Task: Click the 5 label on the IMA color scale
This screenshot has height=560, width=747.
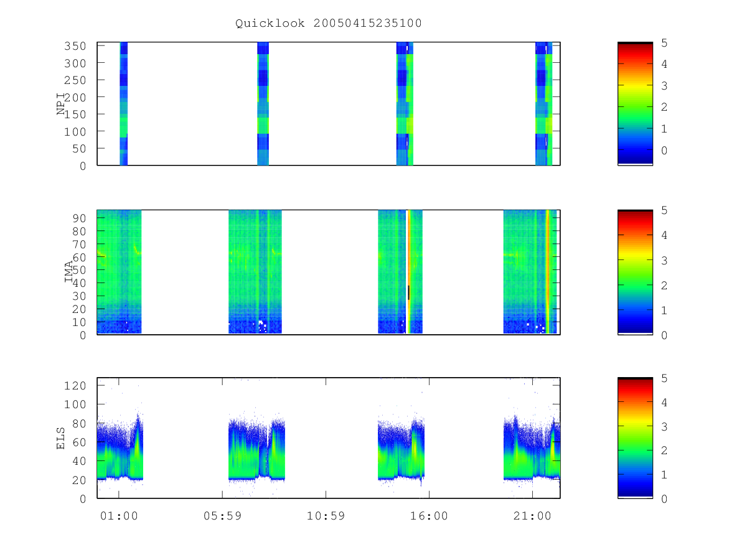Action: [x=665, y=210]
